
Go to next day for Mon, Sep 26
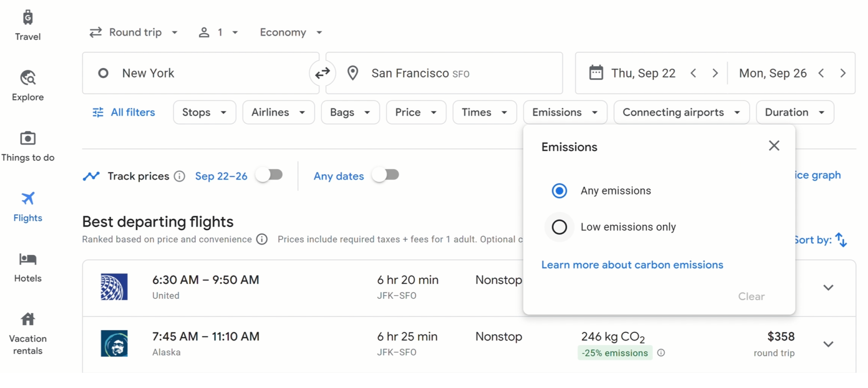tap(843, 73)
